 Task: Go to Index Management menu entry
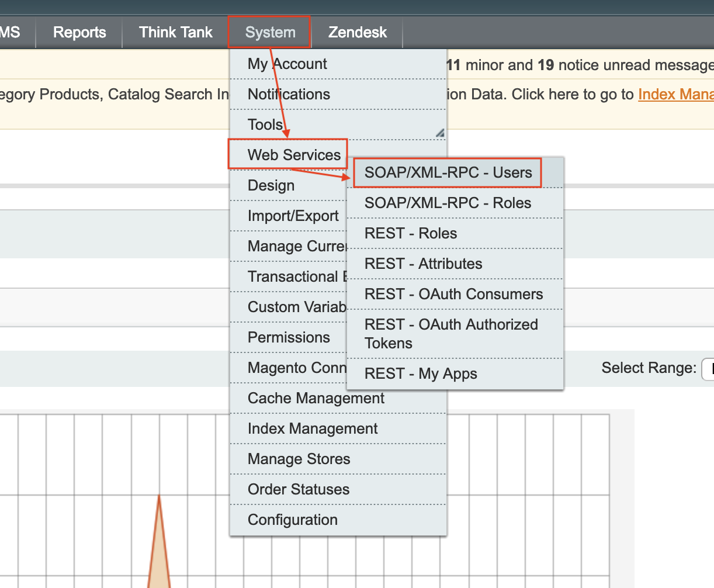[x=338, y=428]
